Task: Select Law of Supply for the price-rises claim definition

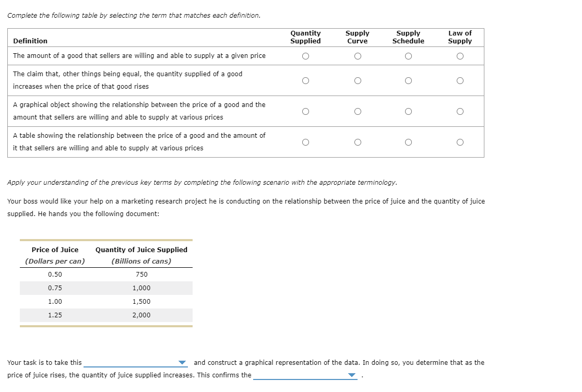Action: [460, 80]
